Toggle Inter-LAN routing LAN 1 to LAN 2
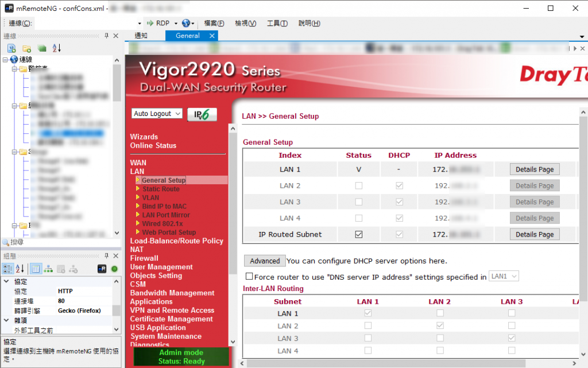The width and height of the screenshot is (588, 368). [x=440, y=312]
